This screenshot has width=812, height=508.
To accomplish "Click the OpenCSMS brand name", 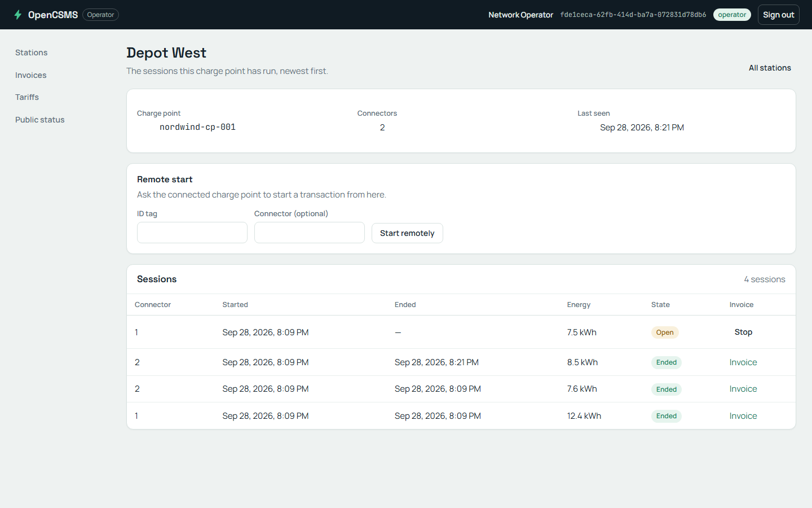I will click(x=53, y=15).
